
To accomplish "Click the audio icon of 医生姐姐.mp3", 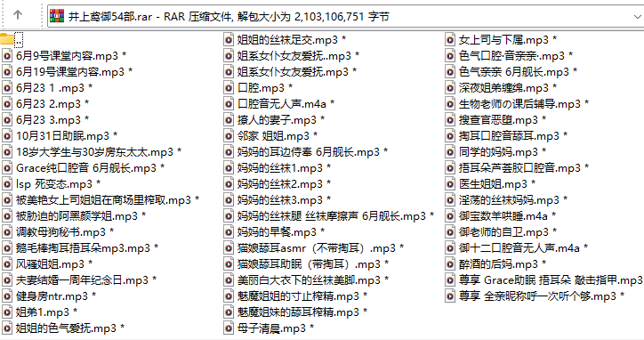I will pos(451,183).
